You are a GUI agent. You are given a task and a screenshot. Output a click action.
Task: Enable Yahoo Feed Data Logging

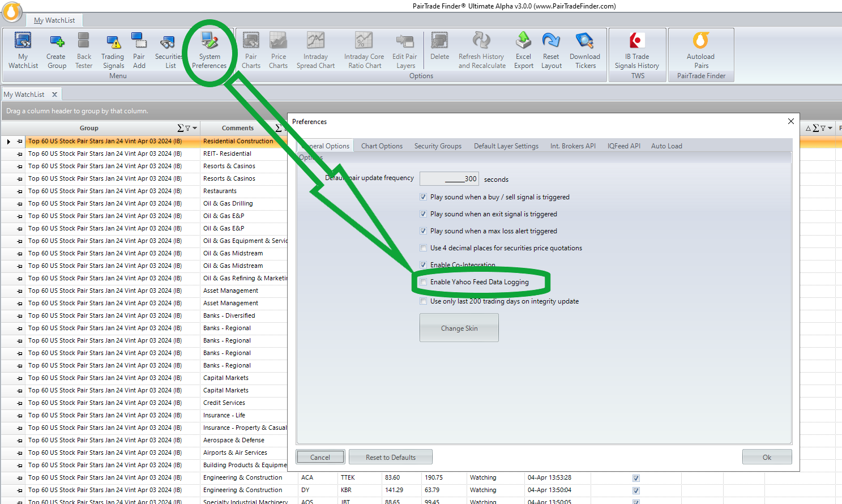click(x=423, y=282)
